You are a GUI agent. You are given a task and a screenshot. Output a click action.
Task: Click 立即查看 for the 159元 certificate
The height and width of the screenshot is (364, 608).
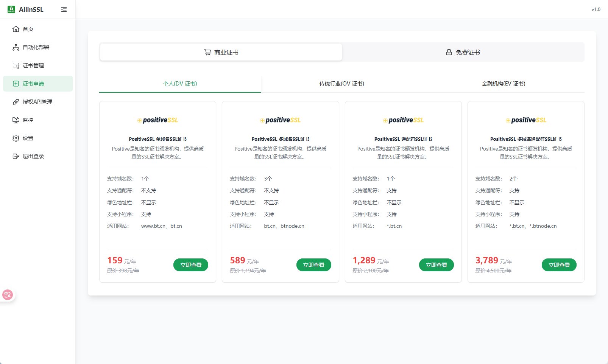(x=191, y=265)
